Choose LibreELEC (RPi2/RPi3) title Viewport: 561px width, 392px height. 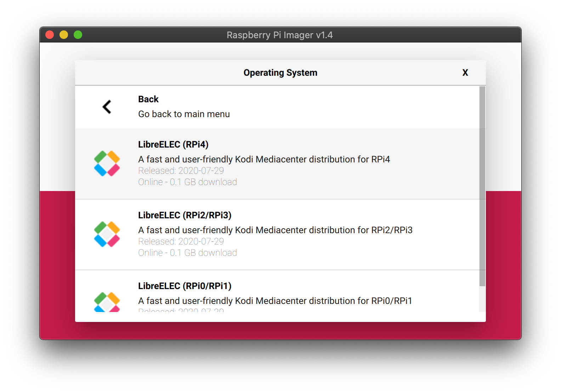(x=185, y=215)
